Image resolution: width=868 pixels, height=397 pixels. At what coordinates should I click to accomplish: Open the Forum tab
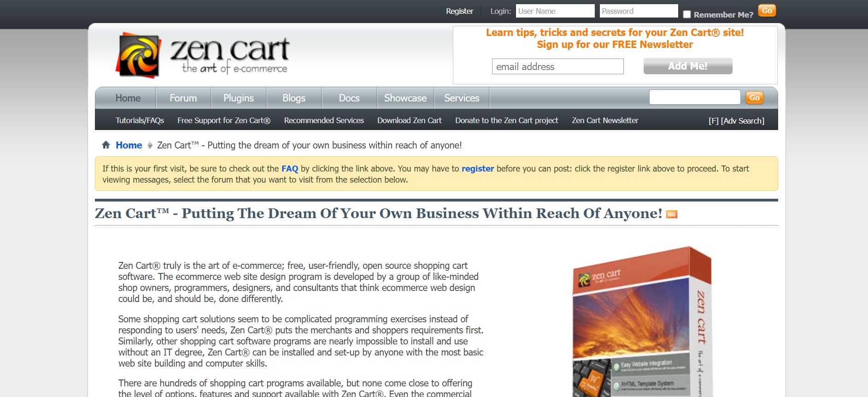[x=183, y=98]
